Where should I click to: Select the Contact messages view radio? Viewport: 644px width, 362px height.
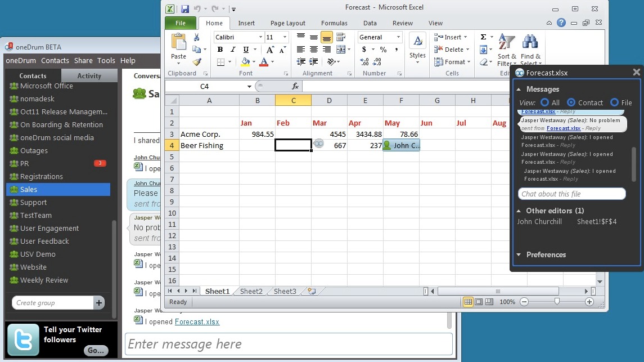pyautogui.click(x=571, y=102)
